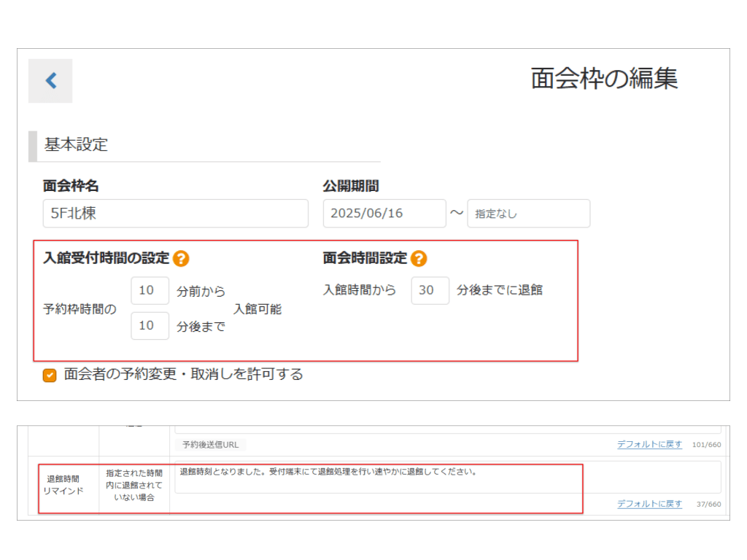The width and height of the screenshot is (747, 560).
Task: Toggle 面会者の予約変更・取消しを許可する checkbox
Action: [50, 376]
